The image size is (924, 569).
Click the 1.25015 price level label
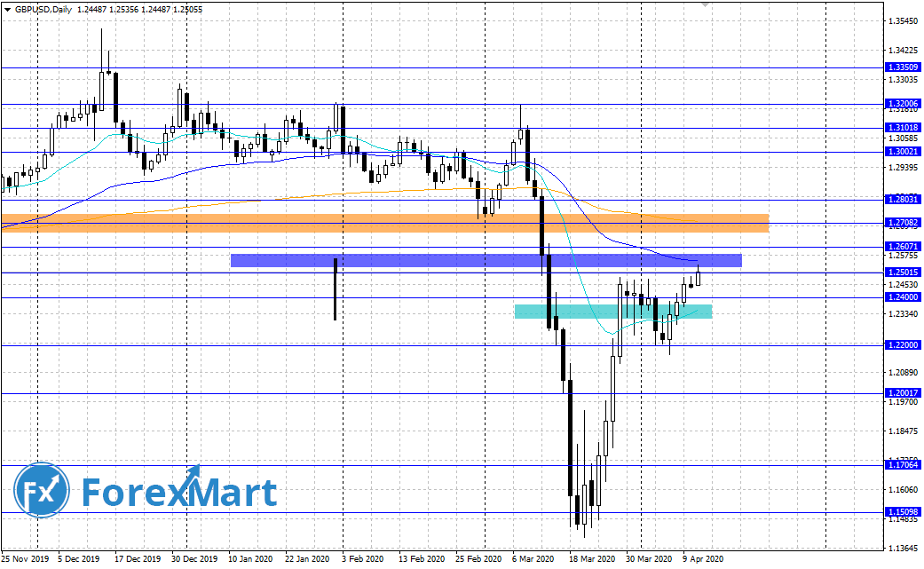(x=903, y=272)
